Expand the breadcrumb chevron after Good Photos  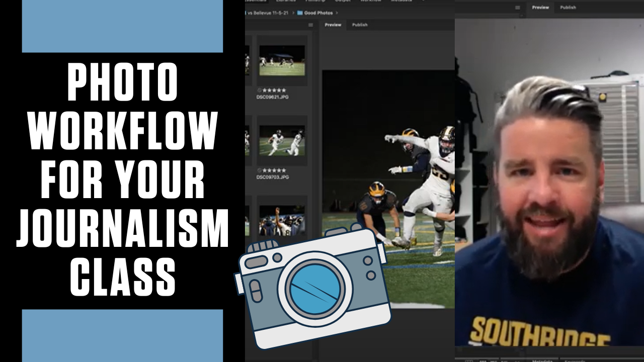[337, 13]
